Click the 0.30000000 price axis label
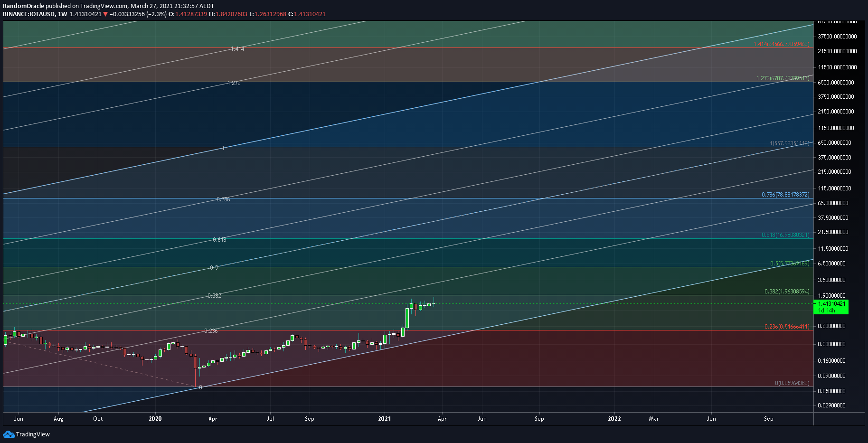Screen dimensions: 868x443 (831, 344)
